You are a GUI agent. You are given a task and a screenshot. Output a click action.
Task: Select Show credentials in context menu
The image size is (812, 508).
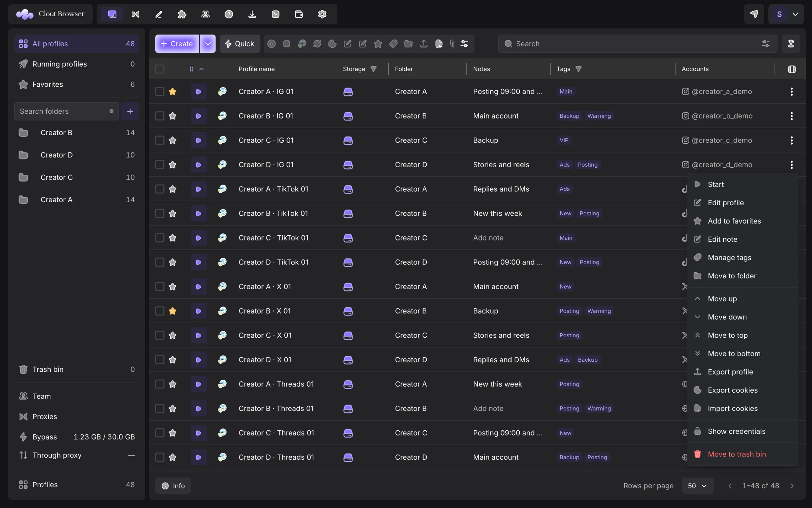coord(742,431)
